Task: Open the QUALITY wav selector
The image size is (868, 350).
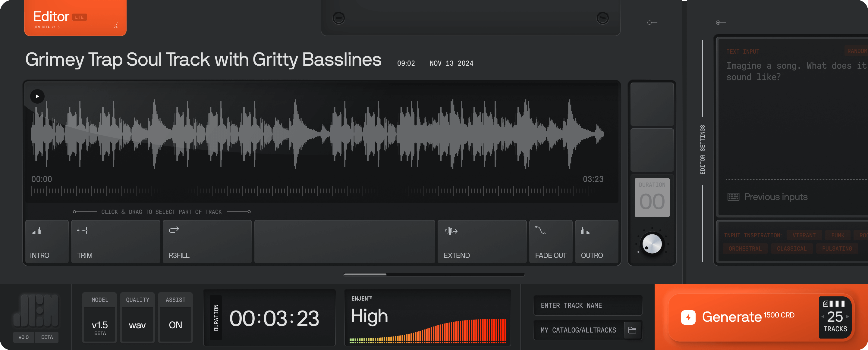Action: point(137,318)
